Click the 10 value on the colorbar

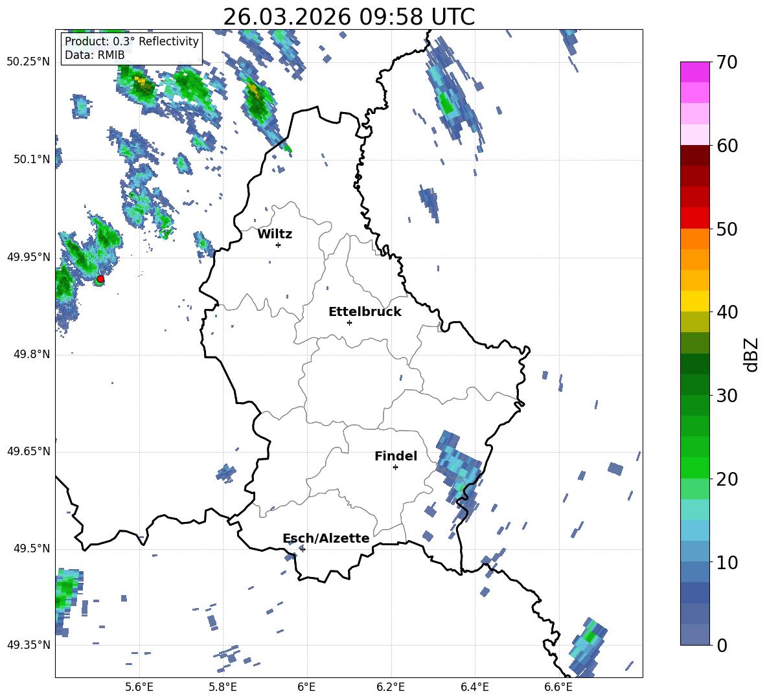coord(727,562)
